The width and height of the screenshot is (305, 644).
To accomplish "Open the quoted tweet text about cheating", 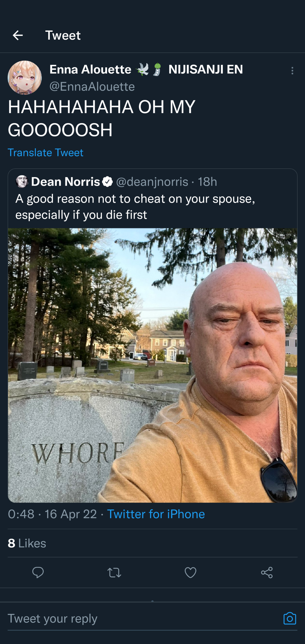I will [135, 207].
